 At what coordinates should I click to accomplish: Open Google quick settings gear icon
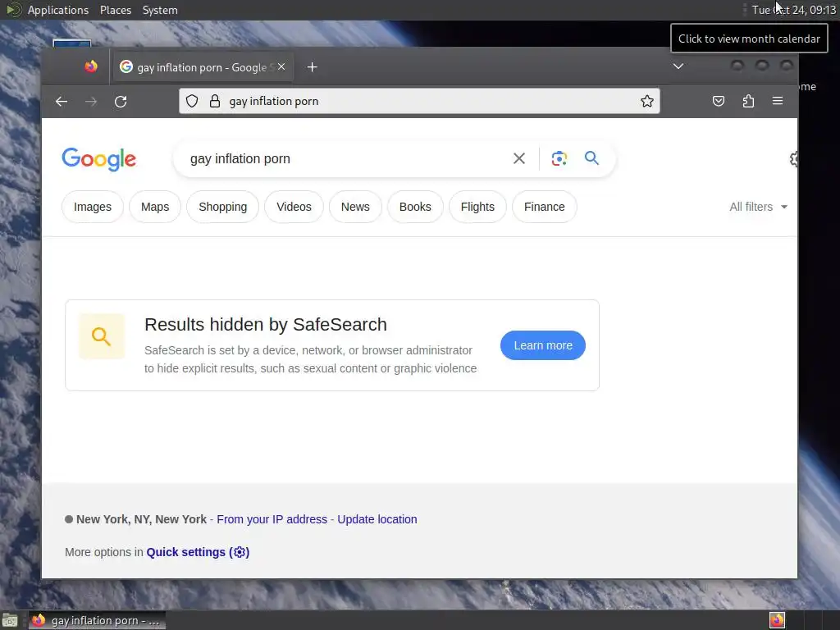tap(793, 158)
